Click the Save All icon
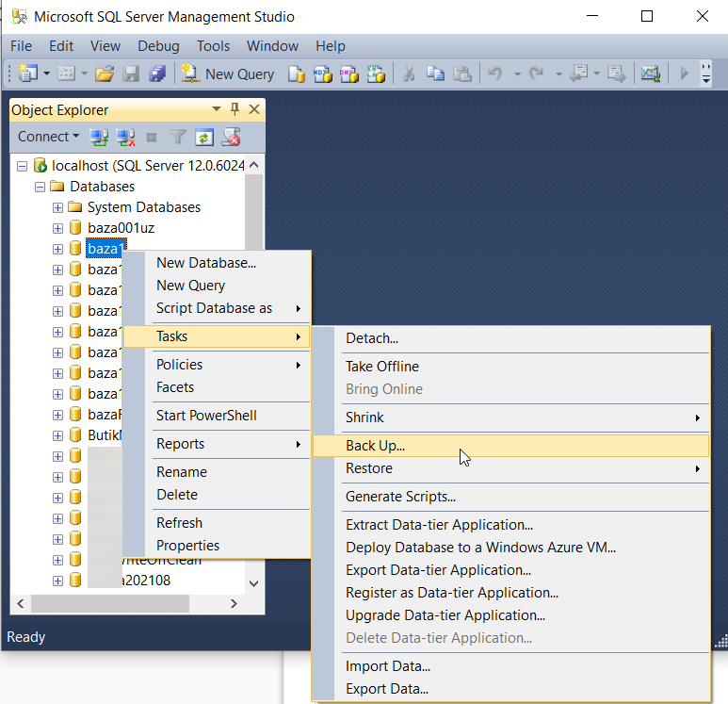Screen dimensions: 728x704 [157, 74]
